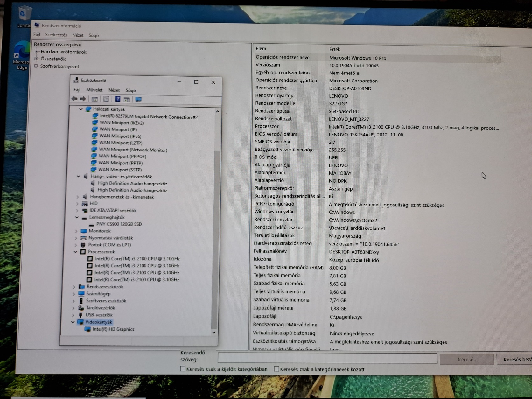Collapse the Processzorok branch

tap(75, 252)
